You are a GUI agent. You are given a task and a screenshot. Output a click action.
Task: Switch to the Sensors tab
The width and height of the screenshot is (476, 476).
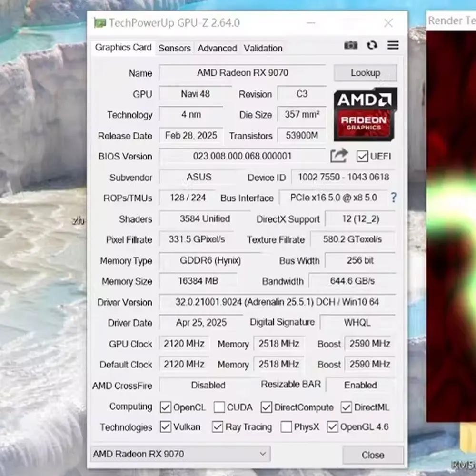click(175, 48)
